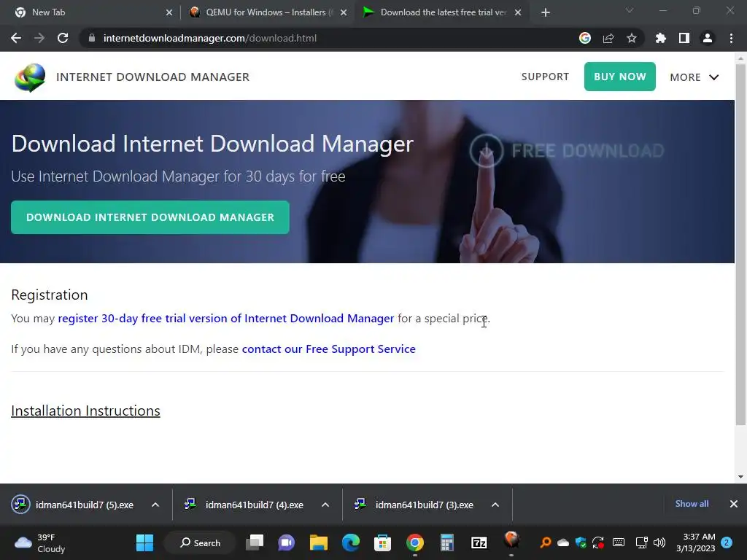Expand options for idman641build7 (4).exe

(325, 505)
